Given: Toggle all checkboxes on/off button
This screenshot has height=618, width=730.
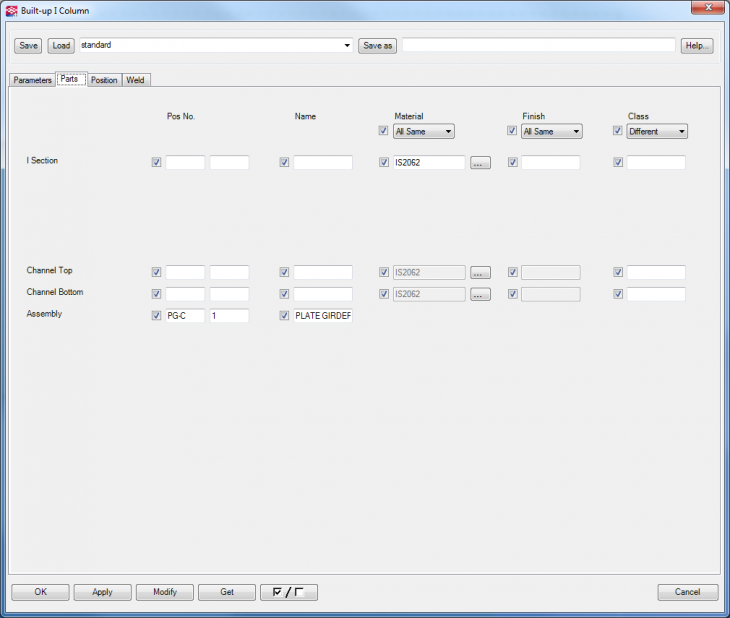Looking at the screenshot, I should coord(288,592).
